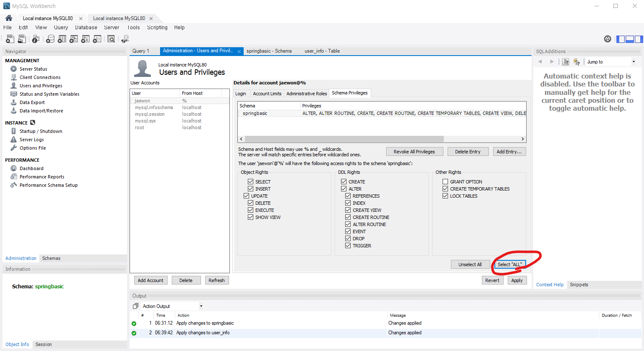
Task: Uncheck the INSERT object right
Action: (251, 189)
